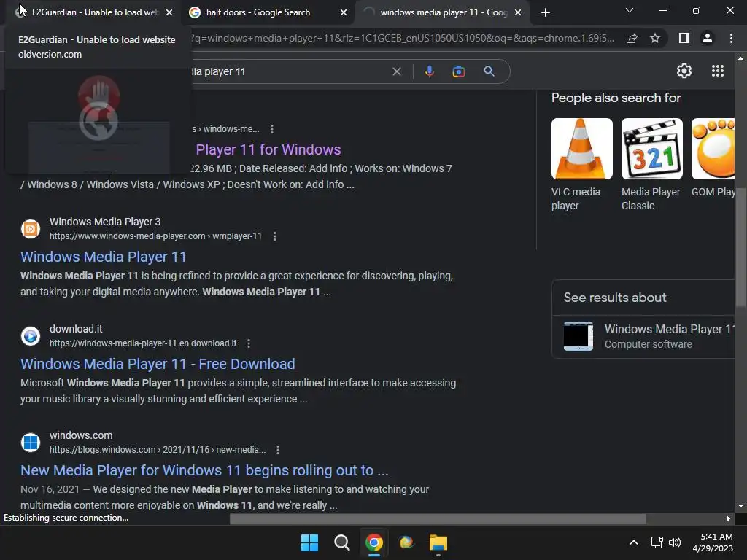The image size is (747, 560).
Task: Open the tab search dropdown chevron
Action: click(630, 10)
